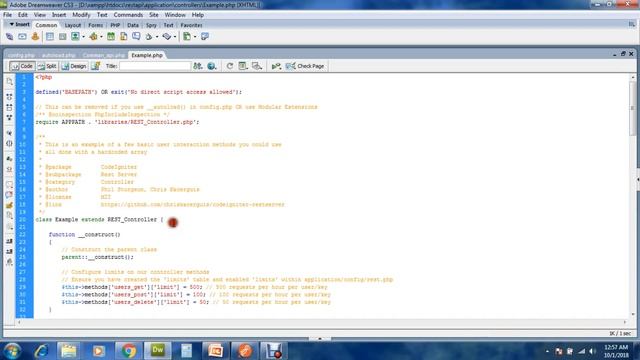Viewport: 640px width, 360px height.
Task: Open the Windows Start menu
Action: tap(12, 351)
